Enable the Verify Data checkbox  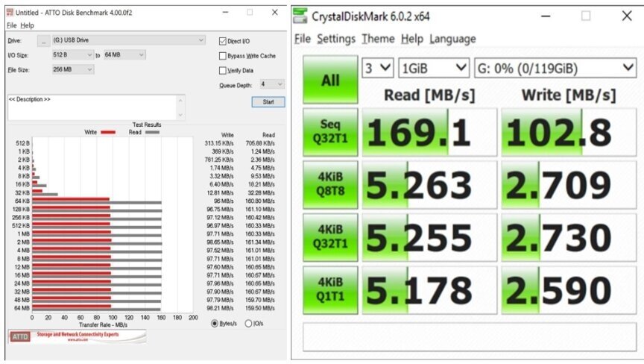tap(223, 71)
